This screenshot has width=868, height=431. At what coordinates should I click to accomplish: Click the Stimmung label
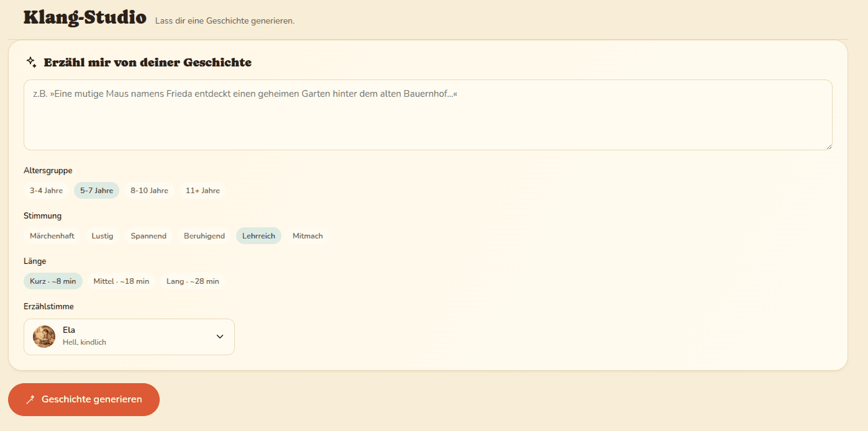42,216
